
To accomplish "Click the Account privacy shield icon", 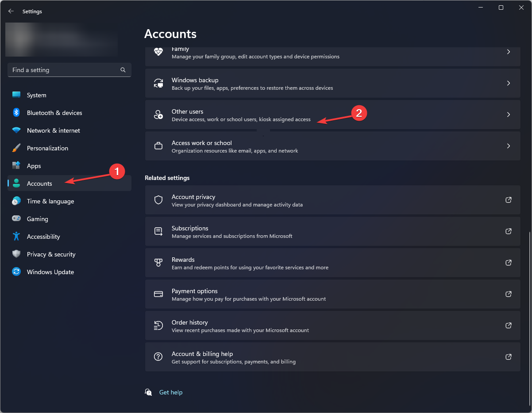I will click(x=158, y=200).
